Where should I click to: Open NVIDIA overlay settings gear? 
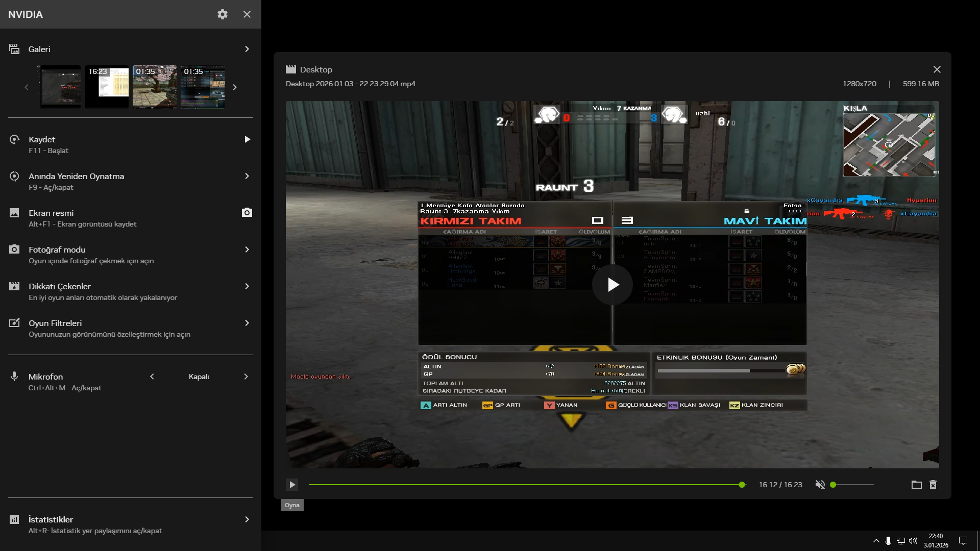(x=223, y=14)
